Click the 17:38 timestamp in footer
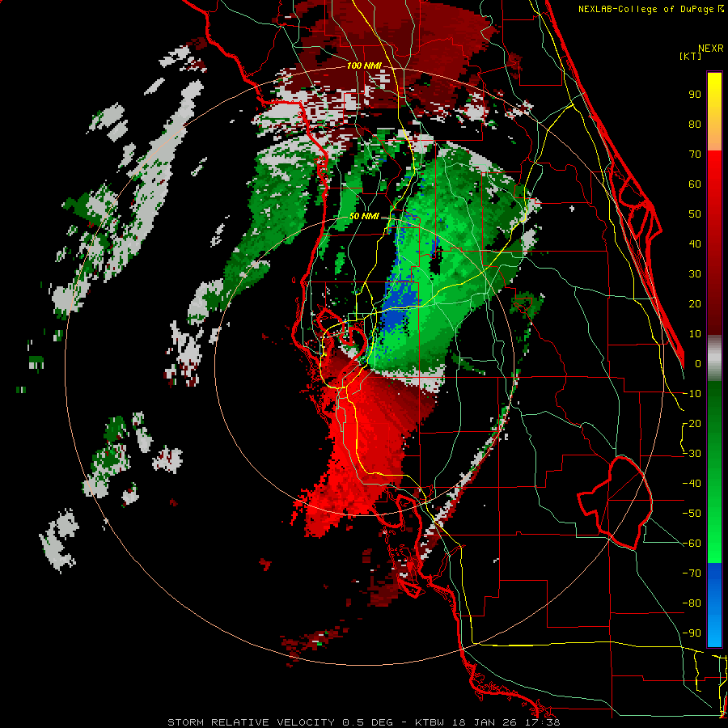The width and height of the screenshot is (728, 728). [541, 722]
